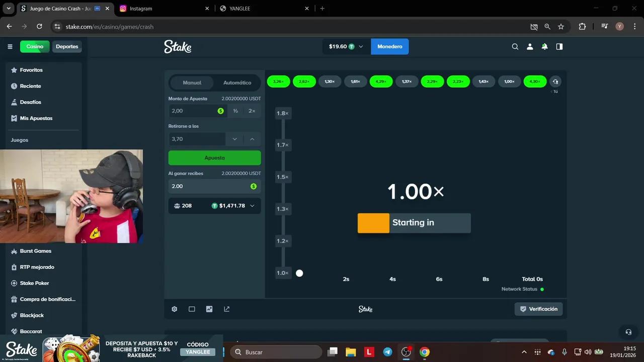Viewport: 644px width, 362px height.
Task: Go back in Chrome
Action: [x=9, y=27]
